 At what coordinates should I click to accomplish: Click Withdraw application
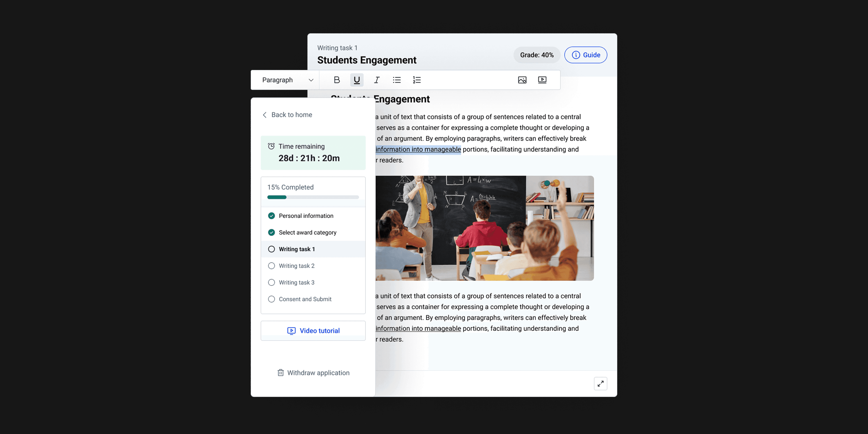point(313,373)
